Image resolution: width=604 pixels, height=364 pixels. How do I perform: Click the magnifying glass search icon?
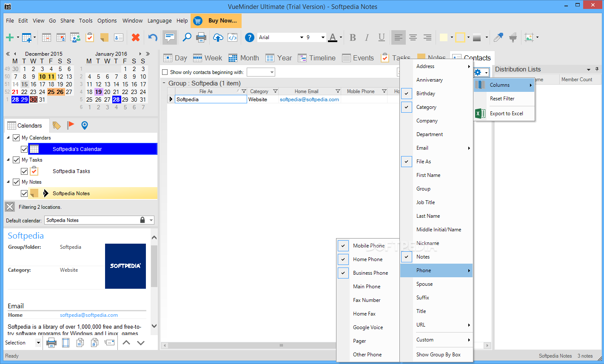coord(187,37)
